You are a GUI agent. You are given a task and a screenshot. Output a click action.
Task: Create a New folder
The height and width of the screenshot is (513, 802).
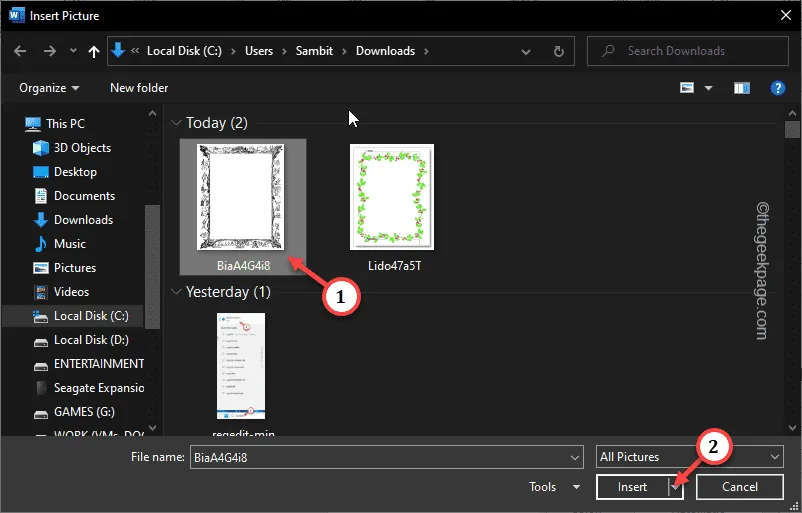click(x=139, y=88)
